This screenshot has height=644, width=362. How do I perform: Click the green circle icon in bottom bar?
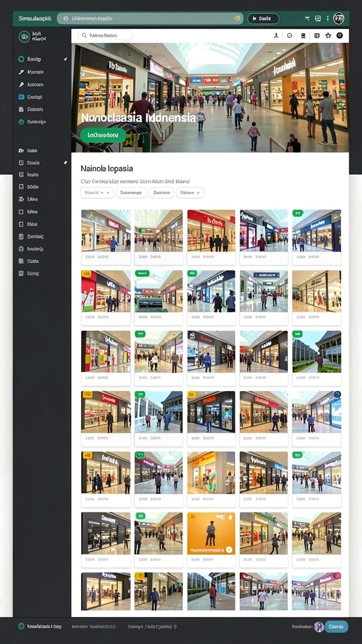tap(21, 626)
